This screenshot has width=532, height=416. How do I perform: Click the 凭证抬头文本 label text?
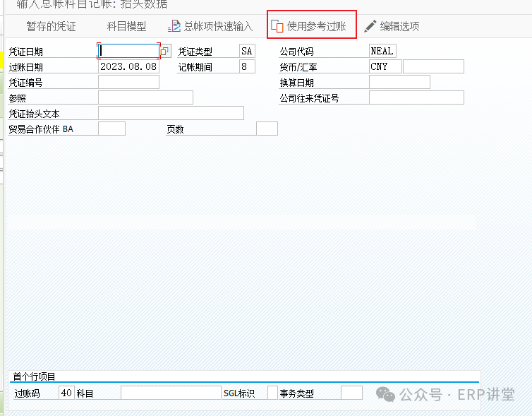click(x=34, y=114)
